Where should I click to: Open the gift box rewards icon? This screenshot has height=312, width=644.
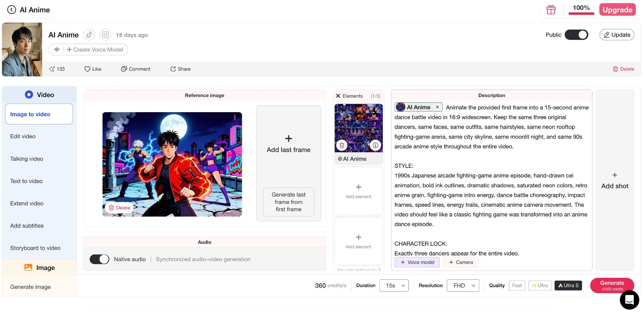click(x=551, y=10)
